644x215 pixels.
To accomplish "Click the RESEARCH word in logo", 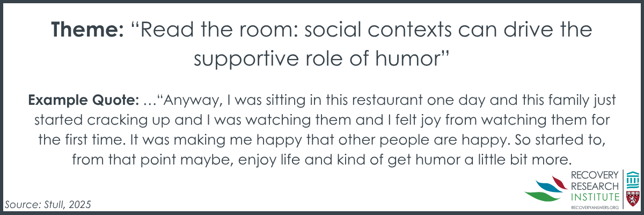I will coord(596,185).
